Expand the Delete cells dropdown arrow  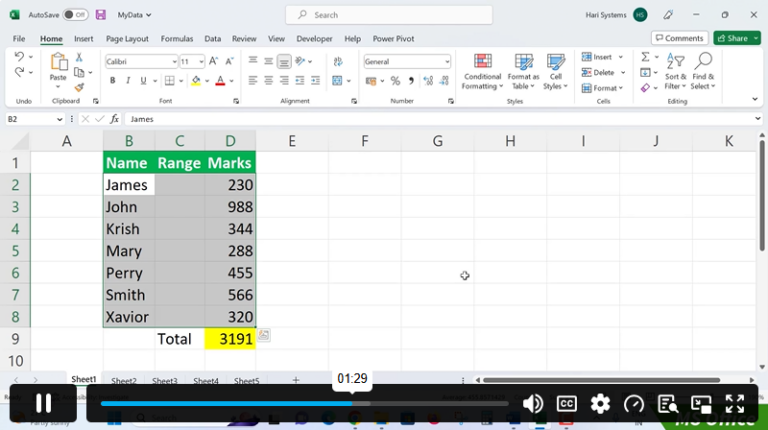pyautogui.click(x=623, y=72)
